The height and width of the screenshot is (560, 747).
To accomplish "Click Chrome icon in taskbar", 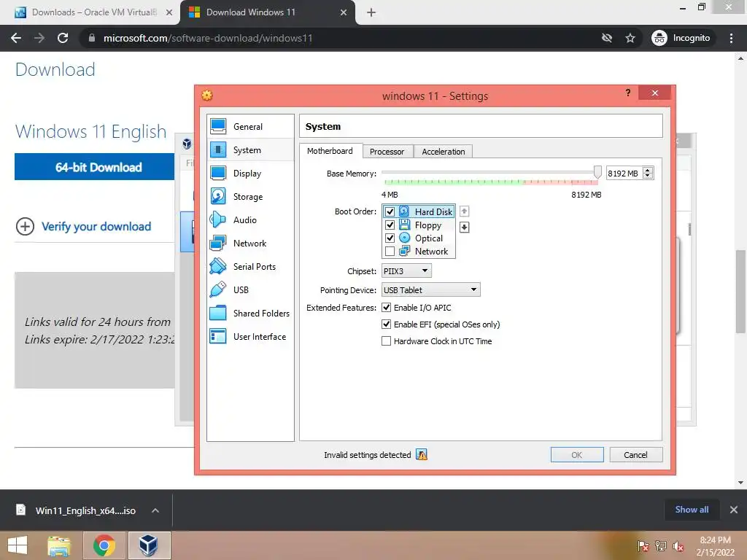I will click(104, 545).
